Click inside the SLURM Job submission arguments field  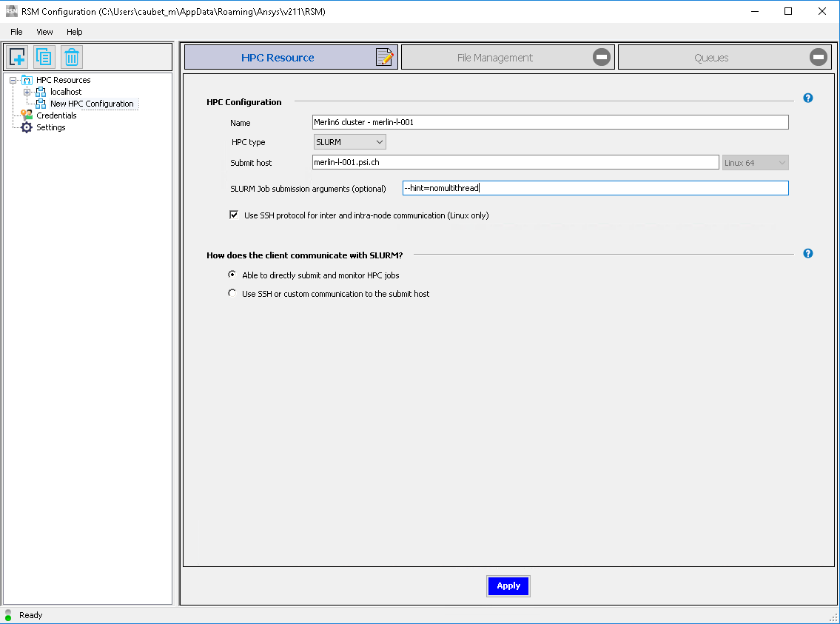point(518,187)
